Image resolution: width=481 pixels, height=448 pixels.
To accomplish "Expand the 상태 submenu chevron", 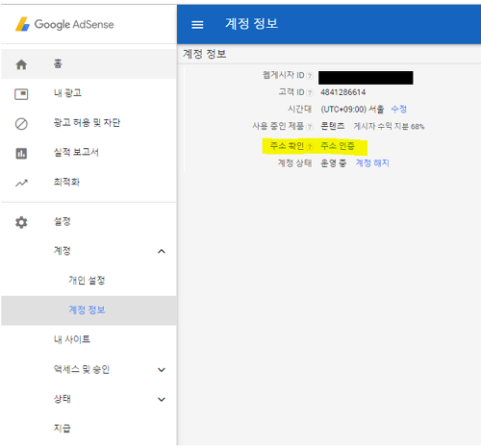I will point(162,399).
